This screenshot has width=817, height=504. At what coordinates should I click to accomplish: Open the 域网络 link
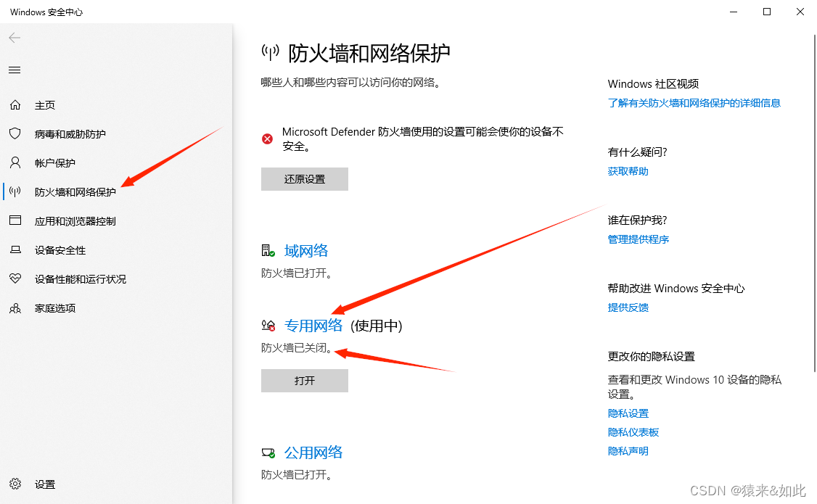click(306, 251)
